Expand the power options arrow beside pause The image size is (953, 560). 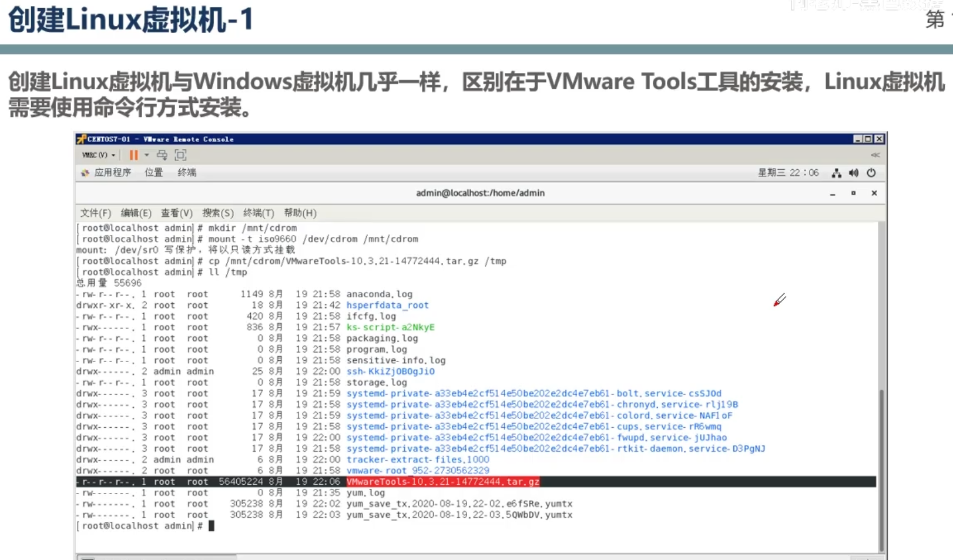tap(146, 155)
